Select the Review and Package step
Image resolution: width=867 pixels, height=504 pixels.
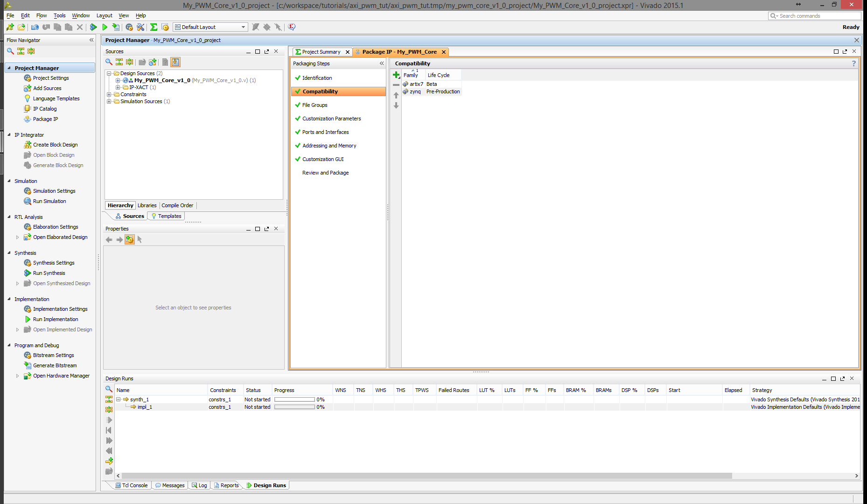point(325,173)
